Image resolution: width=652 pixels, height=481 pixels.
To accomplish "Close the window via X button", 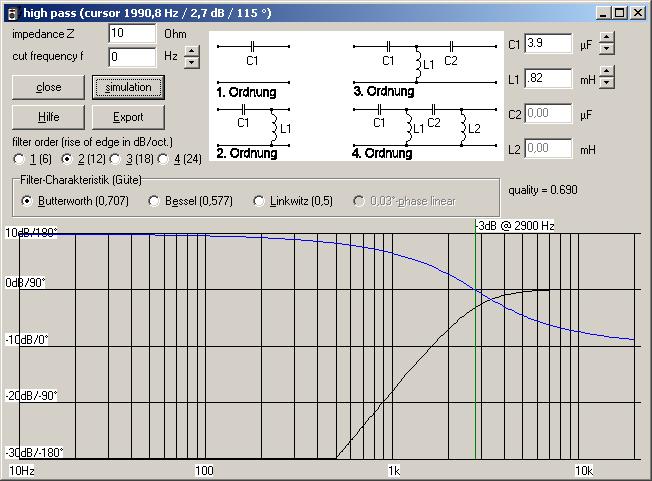I will click(x=637, y=13).
